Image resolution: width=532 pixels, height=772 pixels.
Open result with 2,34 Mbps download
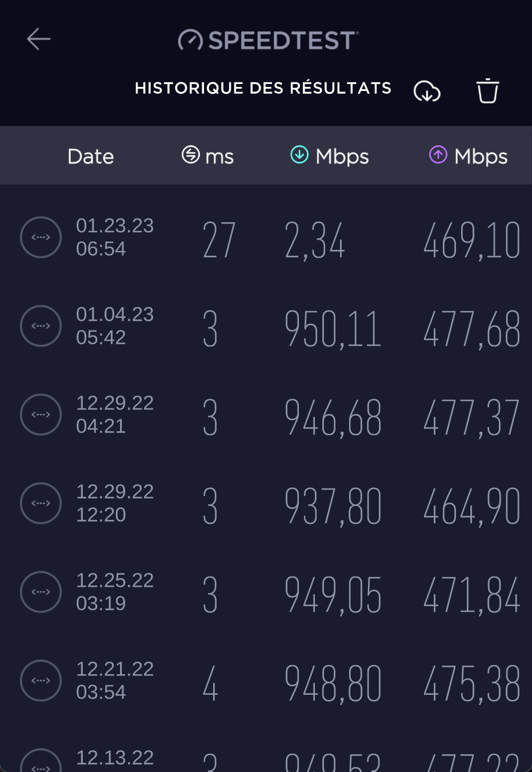pyautogui.click(x=315, y=240)
